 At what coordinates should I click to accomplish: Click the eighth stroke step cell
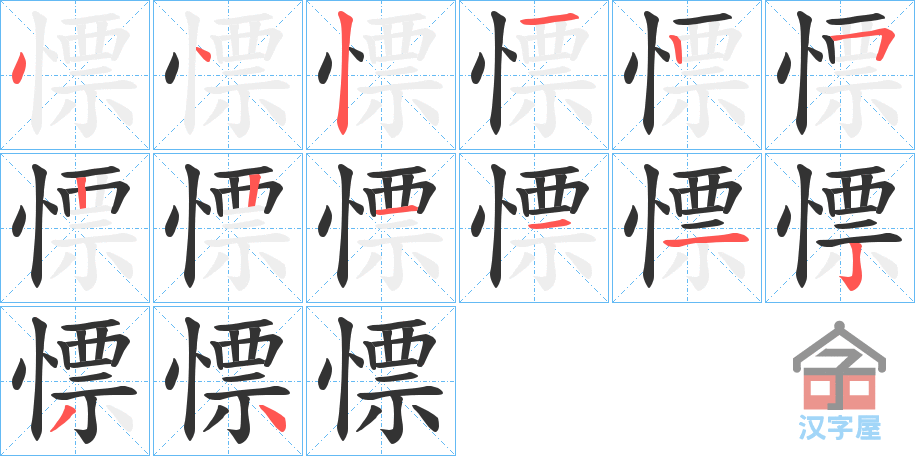pos(228,228)
